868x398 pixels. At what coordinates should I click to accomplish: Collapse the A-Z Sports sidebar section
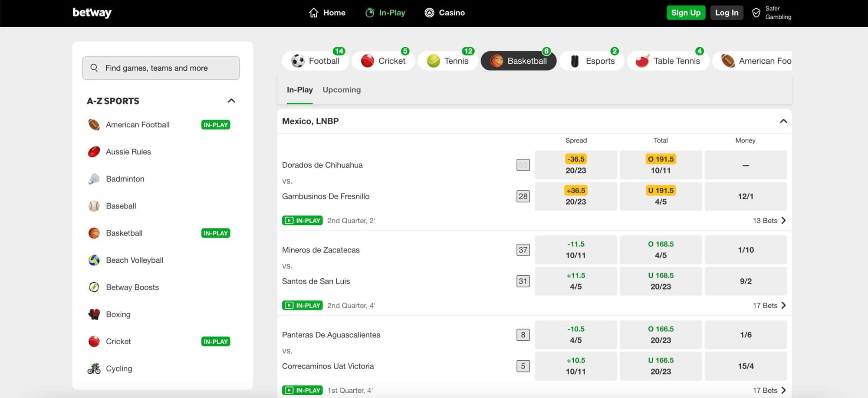pyautogui.click(x=231, y=101)
